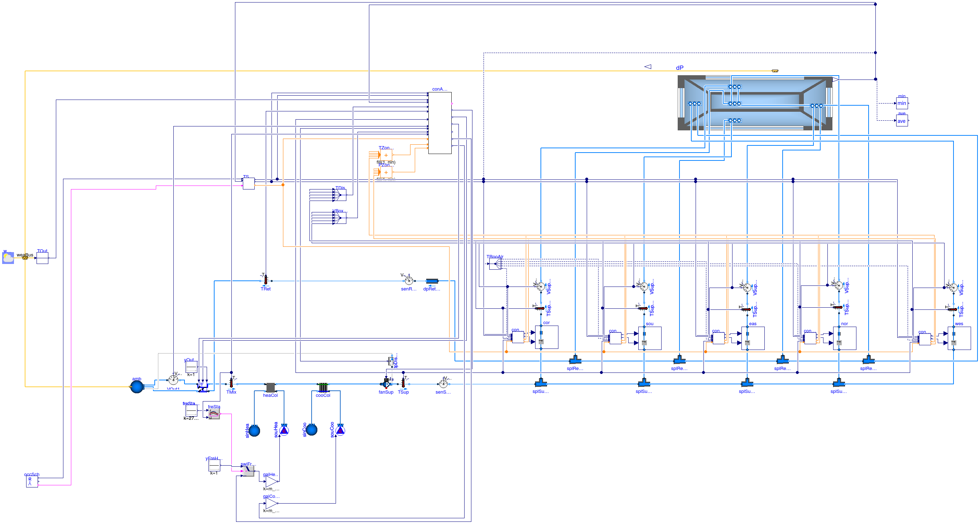
Task: Select the splSu splitter below nor box
Action: tap(839, 383)
